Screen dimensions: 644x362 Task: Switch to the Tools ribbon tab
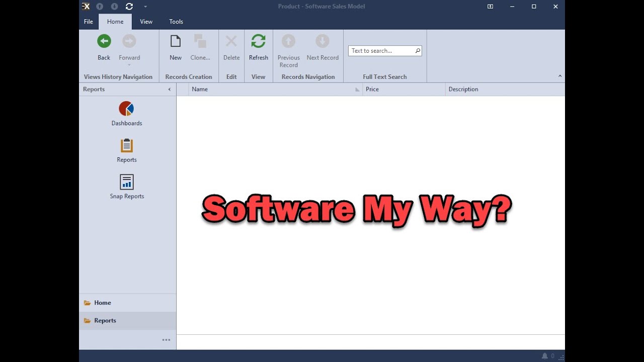[176, 22]
